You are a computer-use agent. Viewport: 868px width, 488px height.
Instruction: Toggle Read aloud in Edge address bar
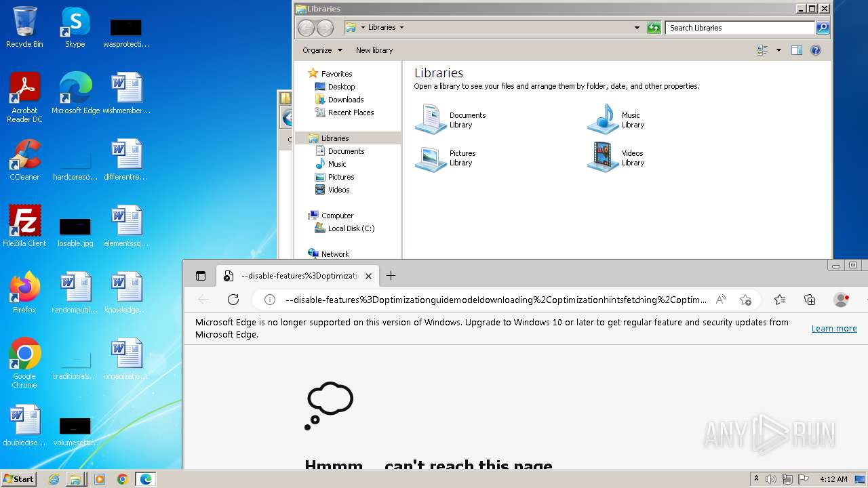[721, 300]
